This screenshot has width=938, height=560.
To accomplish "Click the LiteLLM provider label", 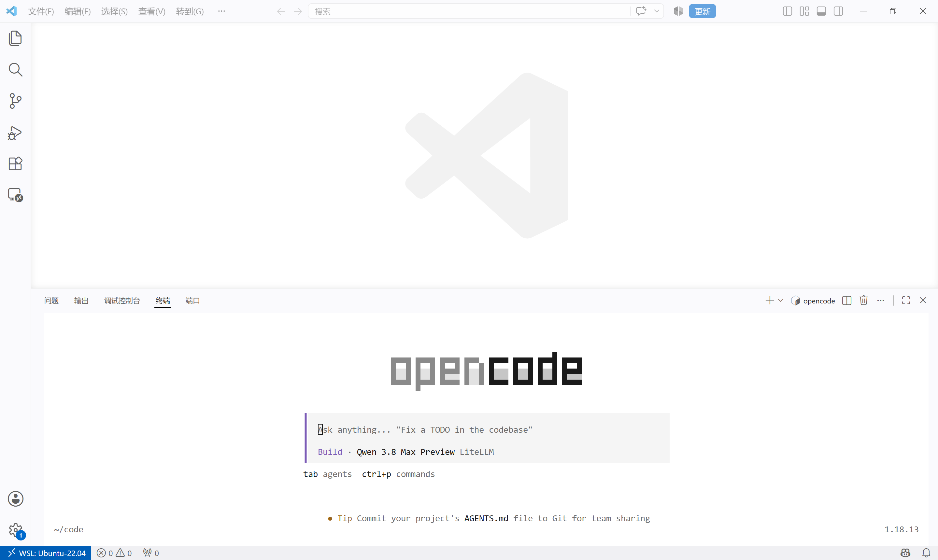I will click(477, 452).
